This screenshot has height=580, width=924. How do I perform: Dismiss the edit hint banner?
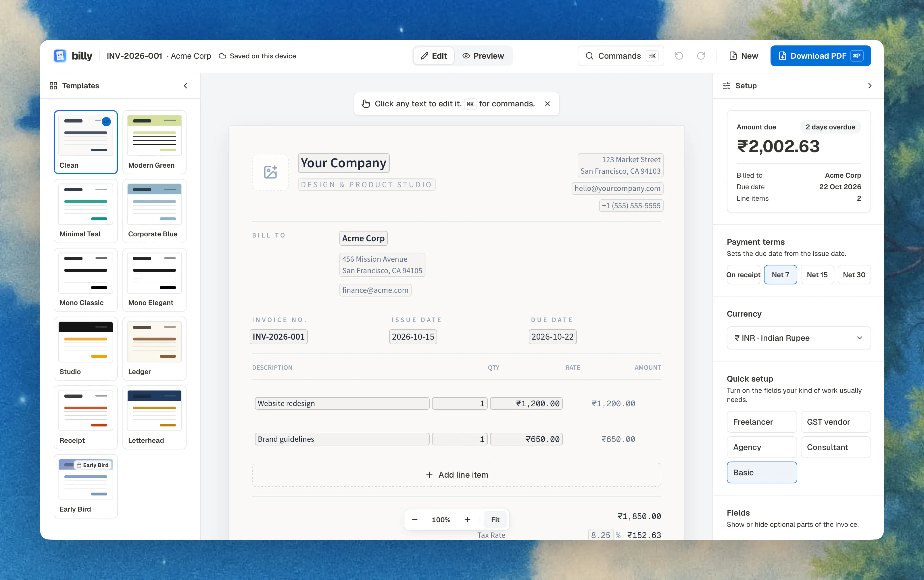(x=547, y=104)
